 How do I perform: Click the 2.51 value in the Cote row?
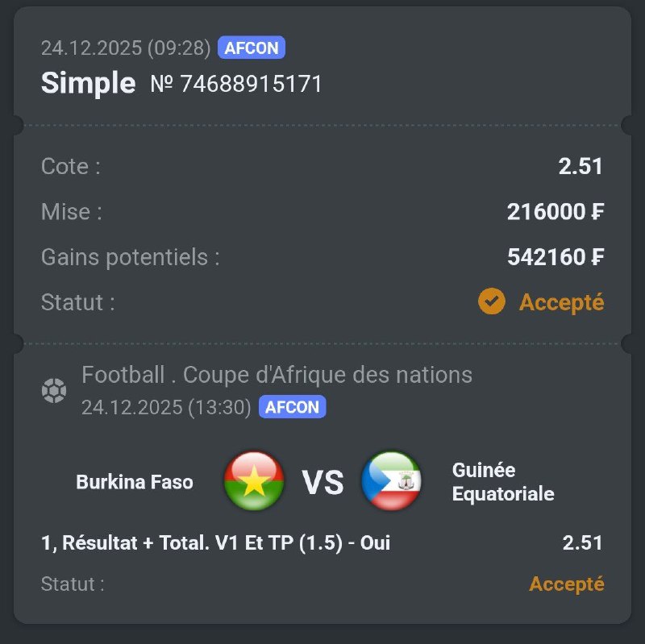pyautogui.click(x=580, y=167)
